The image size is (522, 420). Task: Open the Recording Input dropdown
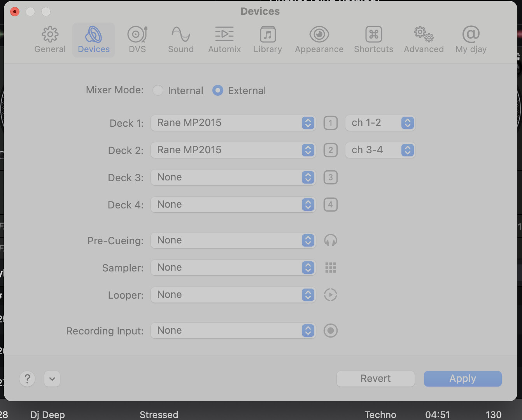tap(233, 331)
